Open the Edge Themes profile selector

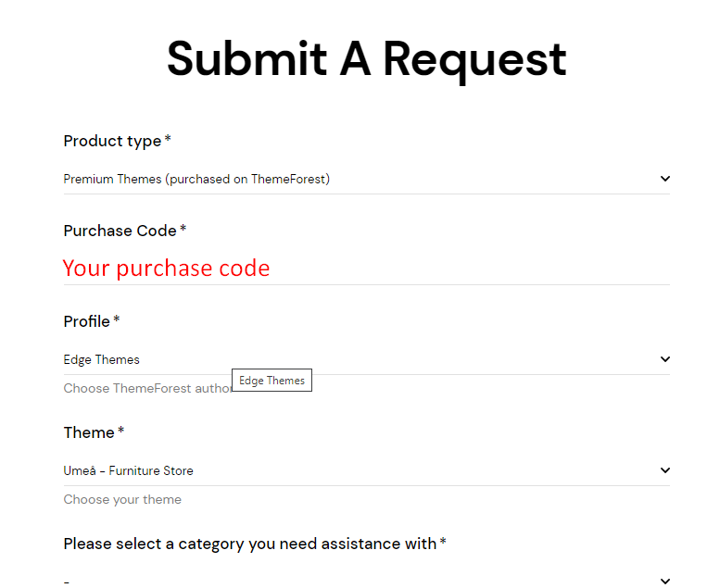(367, 359)
